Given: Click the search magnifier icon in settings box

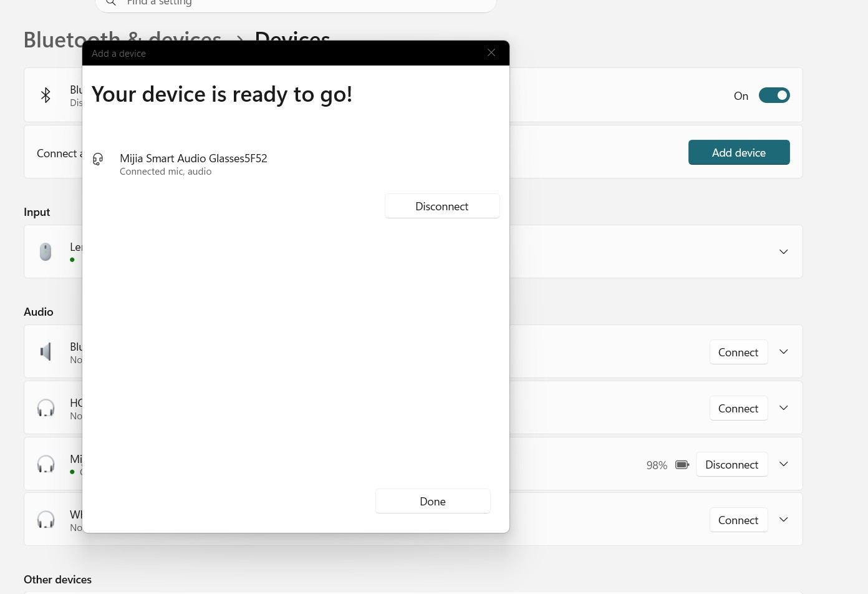Looking at the screenshot, I should [x=111, y=3].
